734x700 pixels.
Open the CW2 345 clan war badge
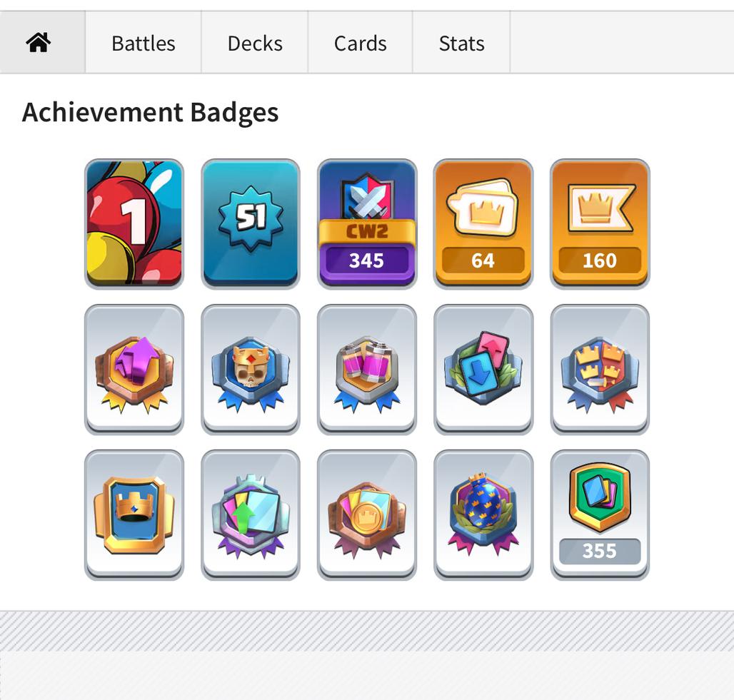pos(366,223)
